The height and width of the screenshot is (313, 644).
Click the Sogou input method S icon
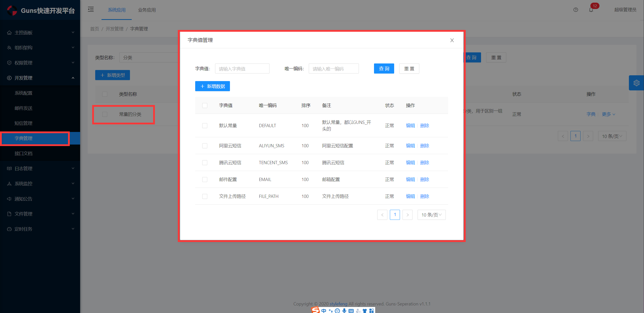(x=315, y=310)
